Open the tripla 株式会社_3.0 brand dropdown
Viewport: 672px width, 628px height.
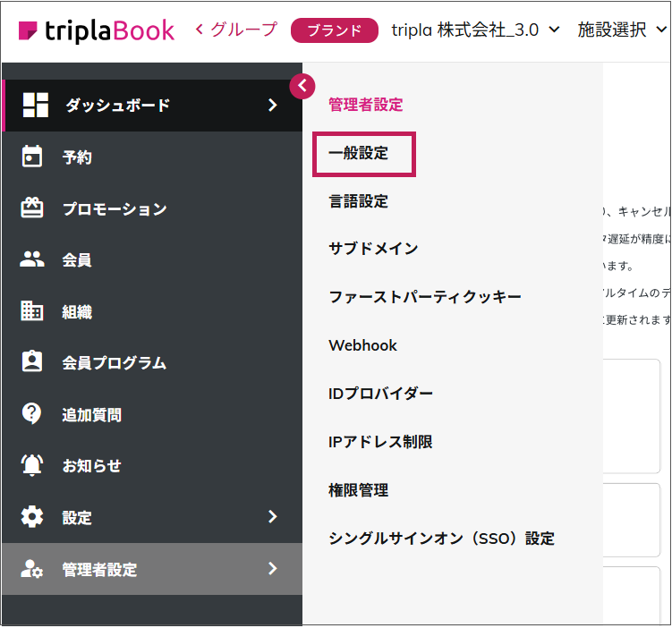click(475, 30)
